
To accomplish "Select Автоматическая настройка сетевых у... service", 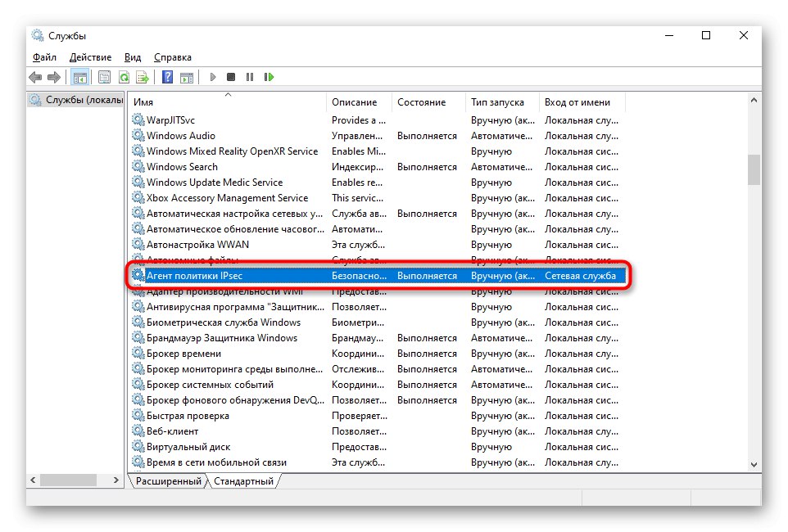I will pos(378,213).
